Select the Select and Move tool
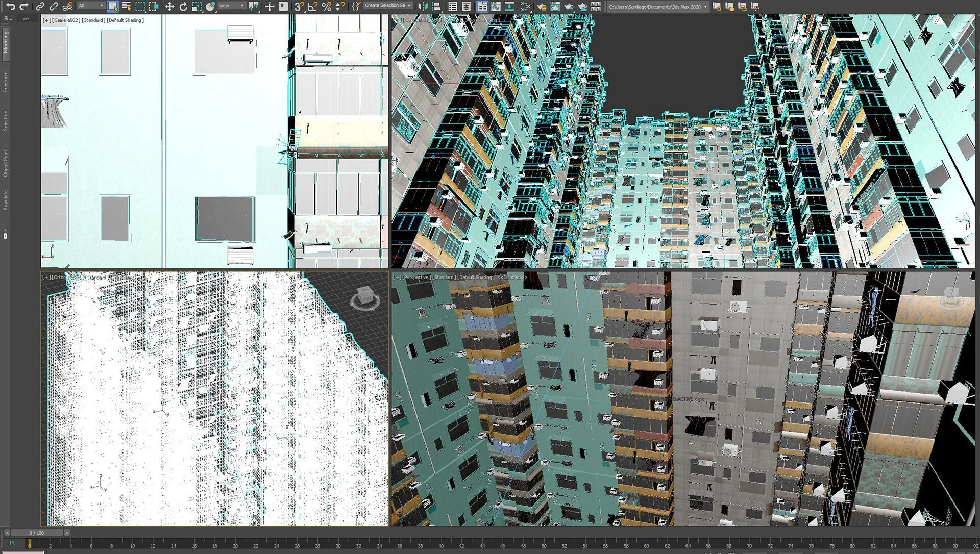This screenshot has height=554, width=980. [x=169, y=6]
